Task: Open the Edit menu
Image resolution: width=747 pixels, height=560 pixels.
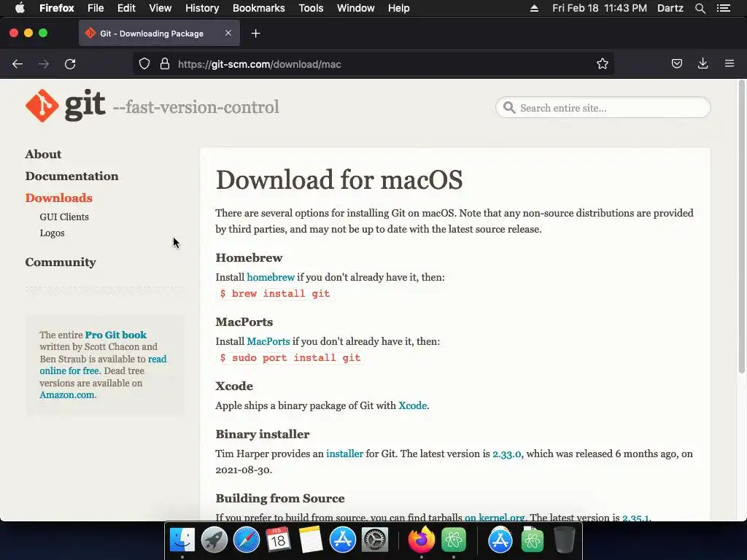Action: tap(126, 8)
